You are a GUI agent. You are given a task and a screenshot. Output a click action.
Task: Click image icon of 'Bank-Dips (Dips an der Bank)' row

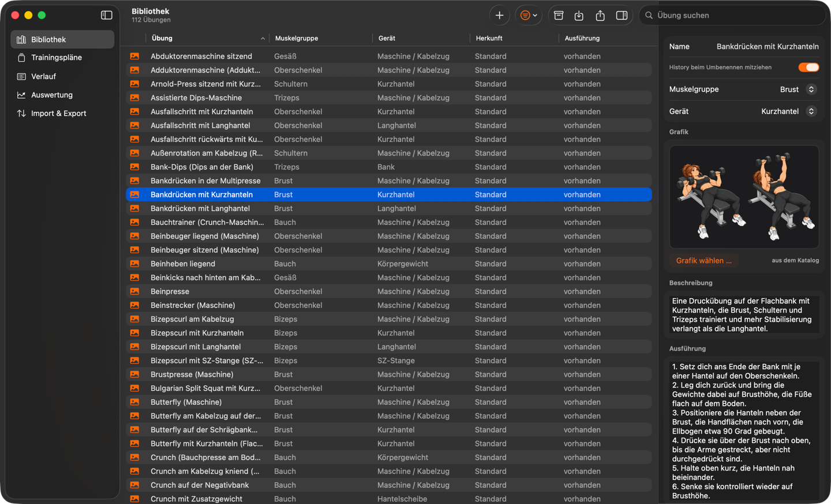134,167
